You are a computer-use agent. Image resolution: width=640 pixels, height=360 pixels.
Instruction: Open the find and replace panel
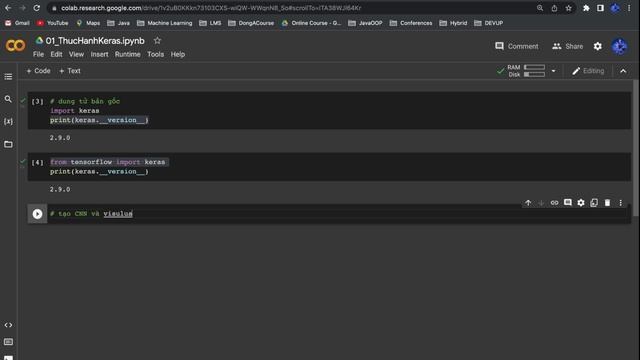pos(8,99)
